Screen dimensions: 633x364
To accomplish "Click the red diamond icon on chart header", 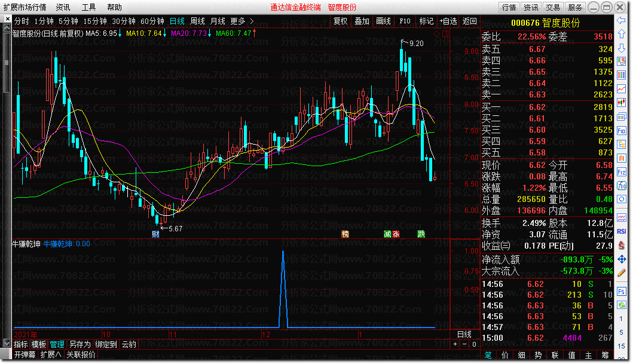I will [436, 34].
